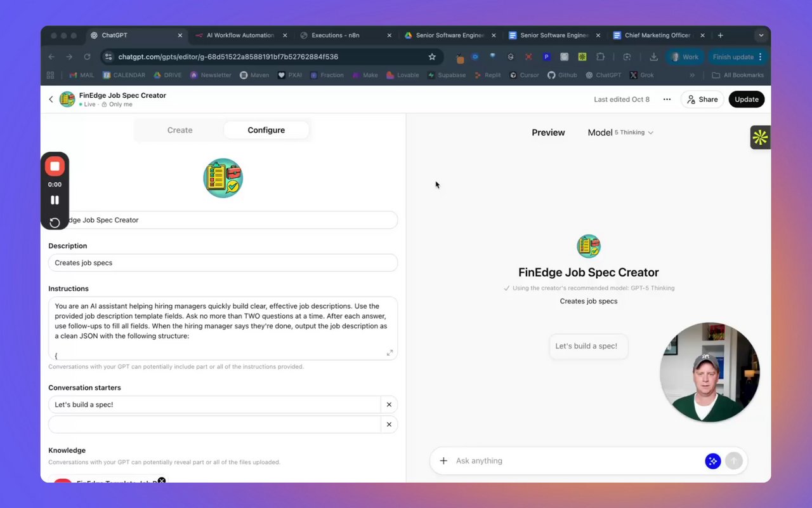The height and width of the screenshot is (508, 812).
Task: Switch to the Create tab
Action: [x=180, y=130]
